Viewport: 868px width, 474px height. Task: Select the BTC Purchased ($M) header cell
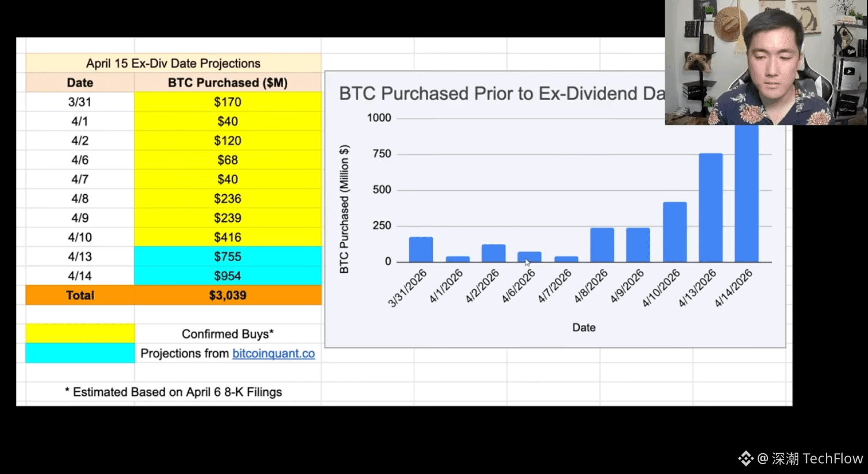tap(228, 83)
